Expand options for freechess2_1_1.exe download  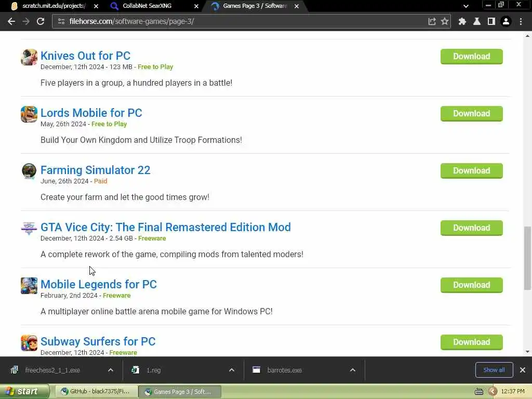click(111, 370)
